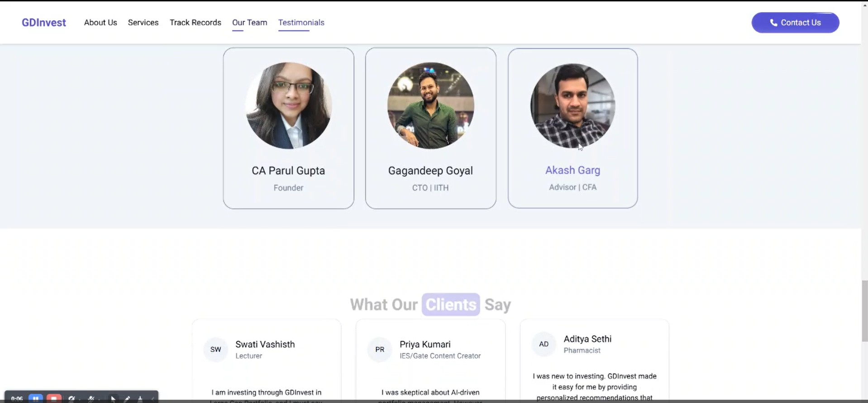Stop the screen recording
This screenshot has width=868, height=403.
(54, 398)
